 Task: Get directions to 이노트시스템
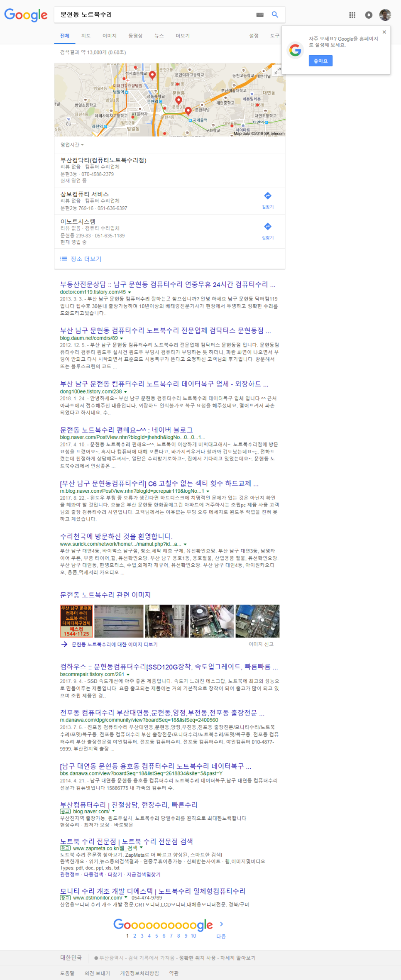pos(268,231)
